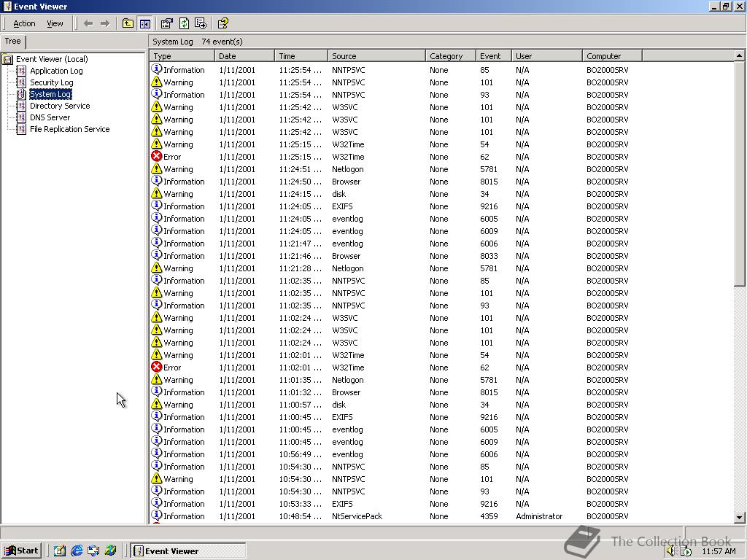
Task: Open the Help toolbar icon
Action: pos(223,23)
